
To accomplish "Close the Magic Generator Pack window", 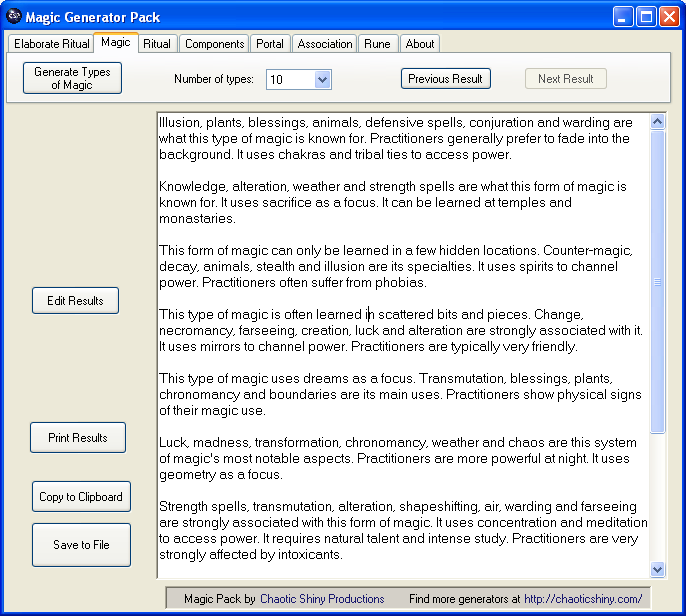I will point(669,17).
